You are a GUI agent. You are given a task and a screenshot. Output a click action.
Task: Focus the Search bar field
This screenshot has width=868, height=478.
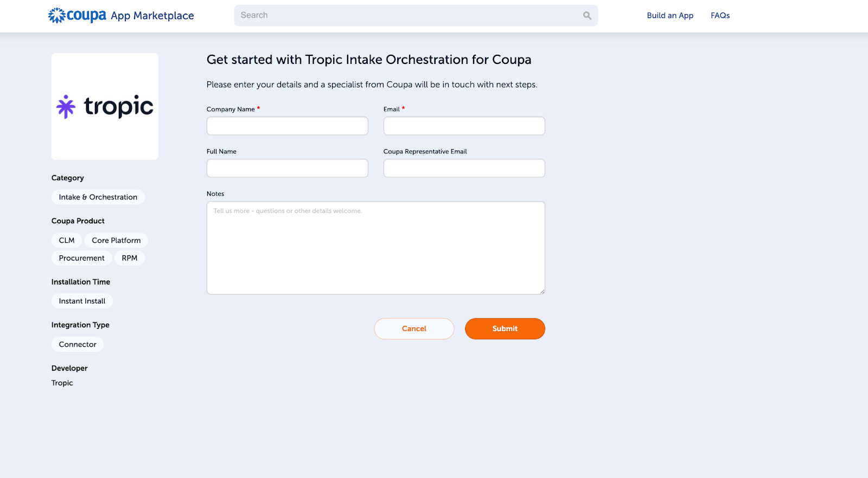tap(407, 16)
